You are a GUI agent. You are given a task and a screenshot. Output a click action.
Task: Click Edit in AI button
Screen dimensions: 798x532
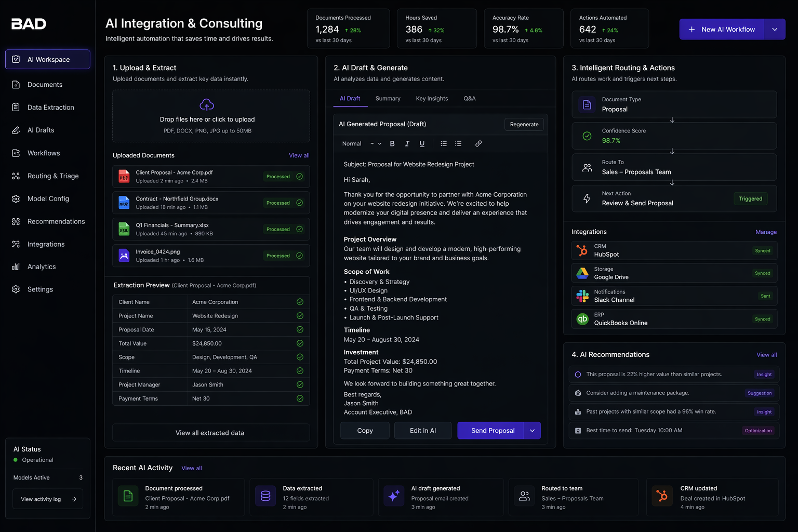coord(423,431)
